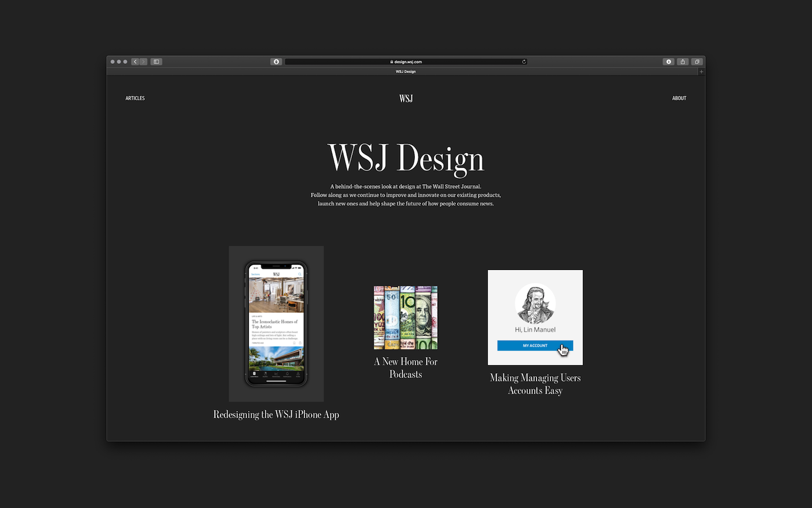Open Safari's downloads icon in the toolbar
Image resolution: width=812 pixels, height=508 pixels.
tap(668, 62)
